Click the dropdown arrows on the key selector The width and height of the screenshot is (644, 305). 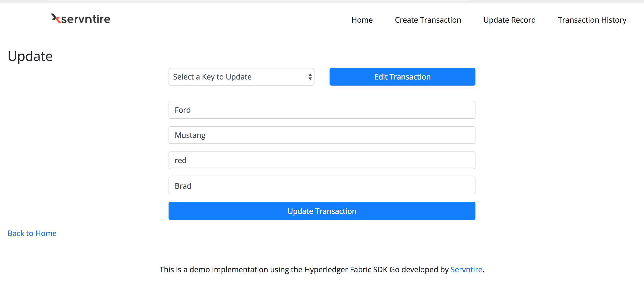[x=310, y=77]
